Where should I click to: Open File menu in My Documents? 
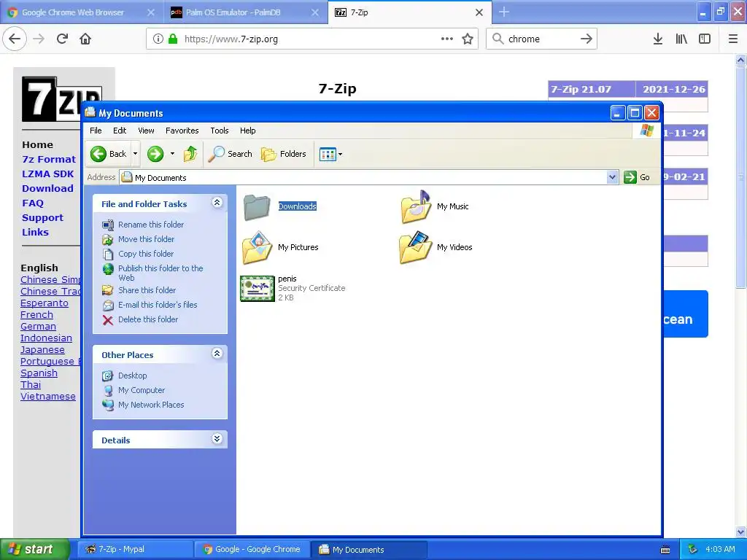pos(96,131)
